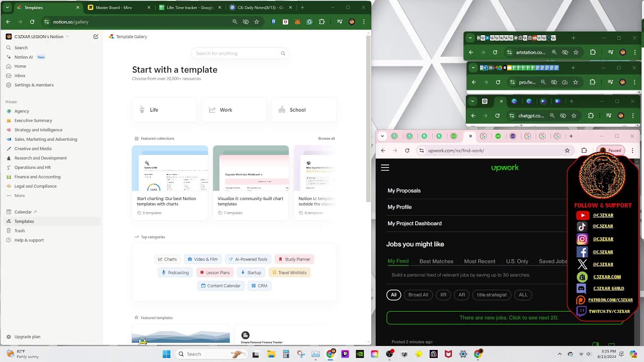Open the Finance and Accounting page
644x362 pixels.
click(x=50, y=177)
